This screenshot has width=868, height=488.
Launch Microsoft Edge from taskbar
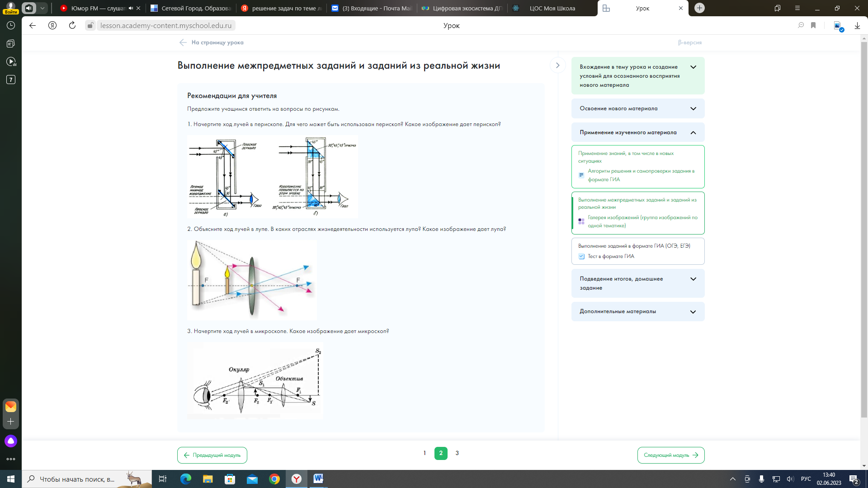tap(185, 479)
